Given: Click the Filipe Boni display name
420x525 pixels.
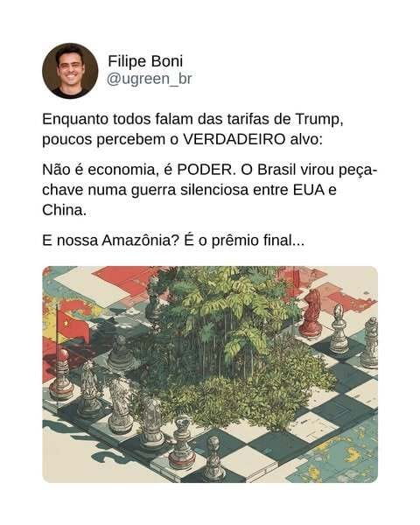Looking at the screenshot, I should (145, 61).
